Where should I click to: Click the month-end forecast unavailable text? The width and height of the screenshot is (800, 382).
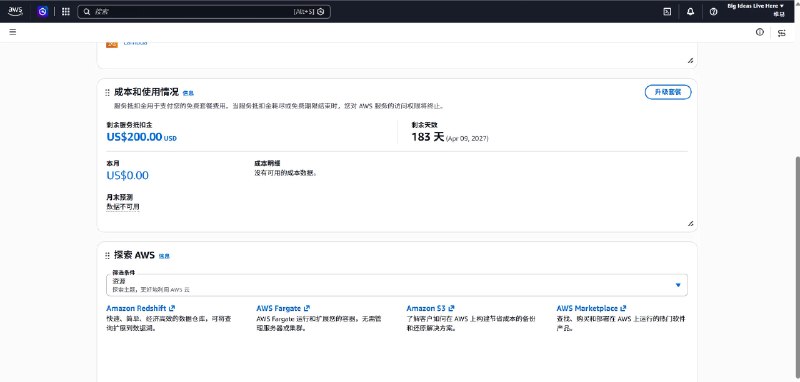(122, 207)
